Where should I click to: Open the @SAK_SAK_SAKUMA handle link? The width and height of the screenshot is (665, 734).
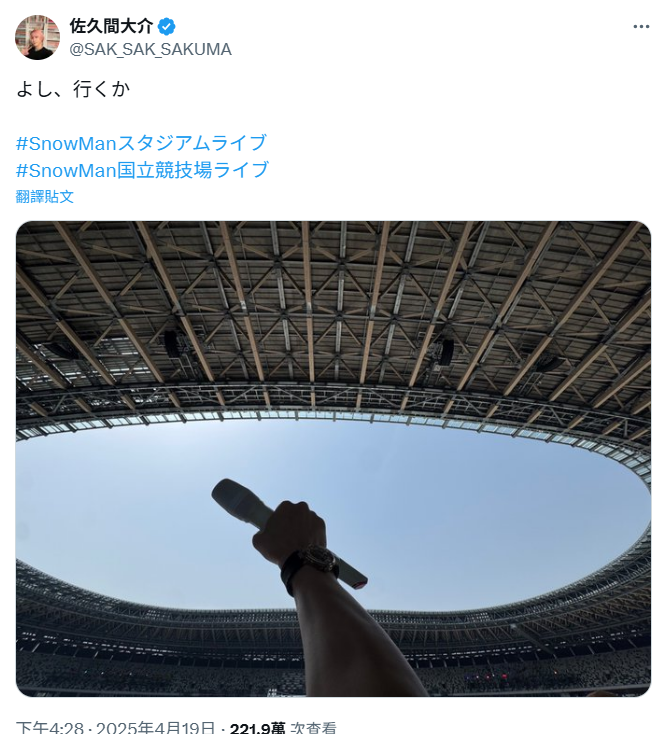pos(151,49)
